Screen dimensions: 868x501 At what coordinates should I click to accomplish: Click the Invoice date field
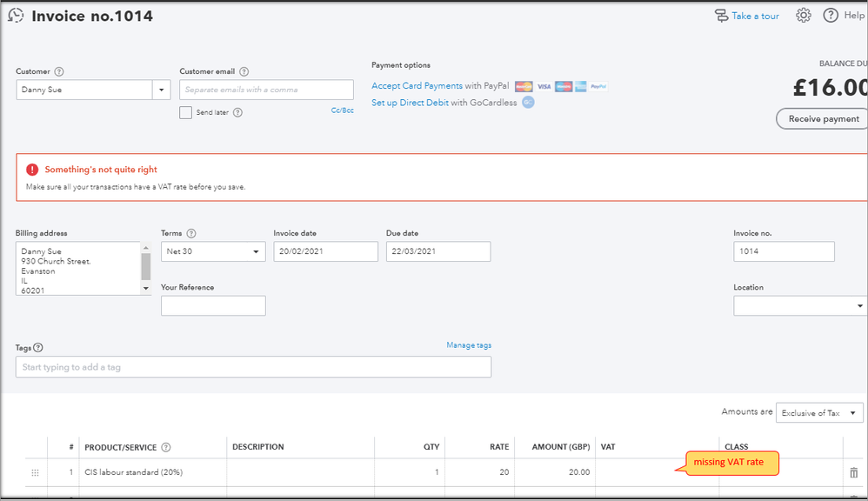point(325,251)
